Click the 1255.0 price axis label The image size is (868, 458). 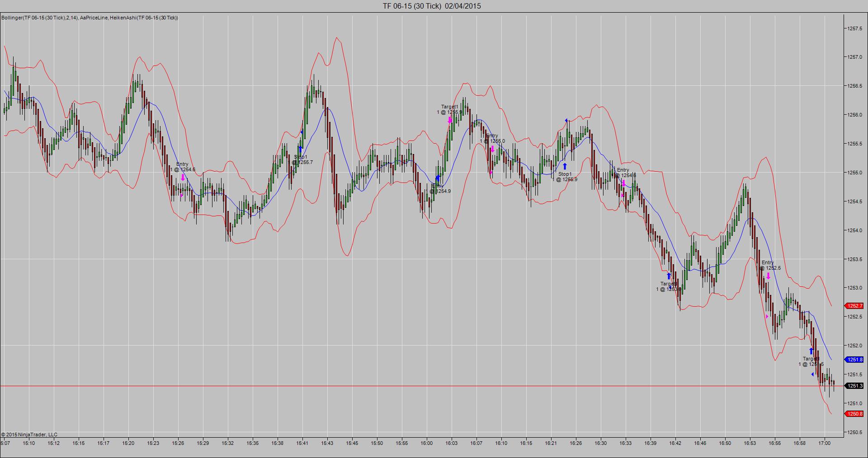[x=855, y=173]
